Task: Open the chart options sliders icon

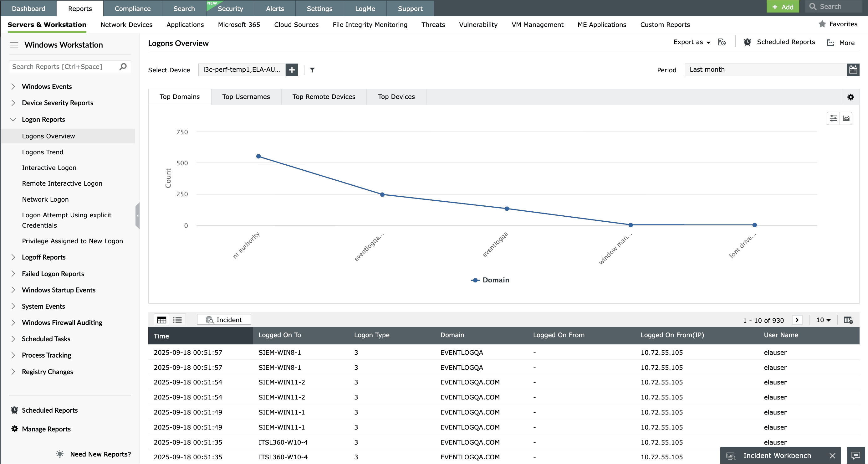Action: click(x=833, y=118)
